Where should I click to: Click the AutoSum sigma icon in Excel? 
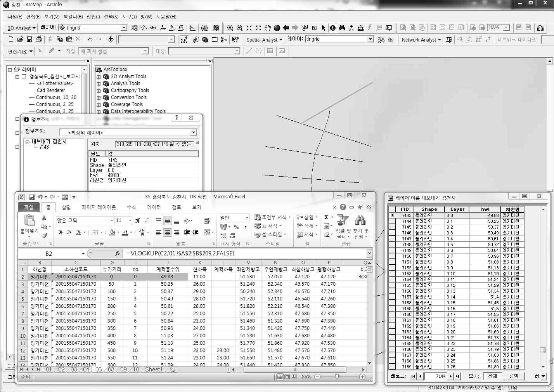[x=327, y=217]
